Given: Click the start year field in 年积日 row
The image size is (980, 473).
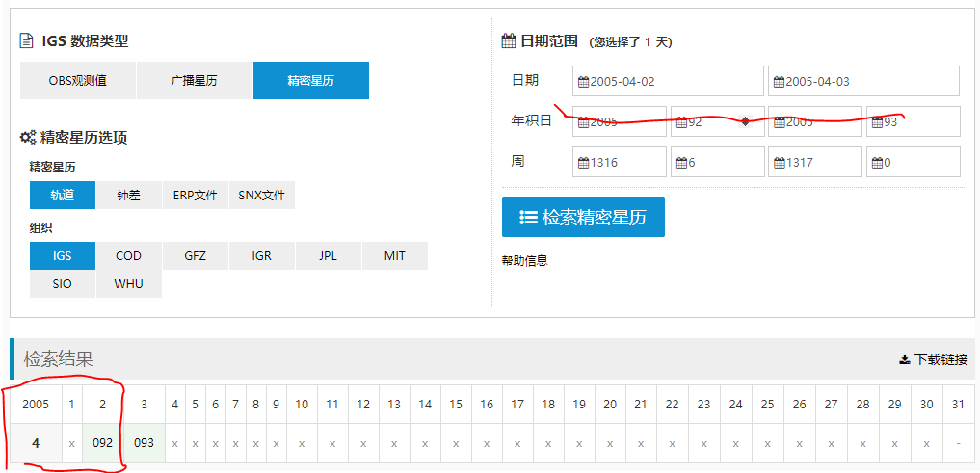Looking at the screenshot, I should pos(620,121).
